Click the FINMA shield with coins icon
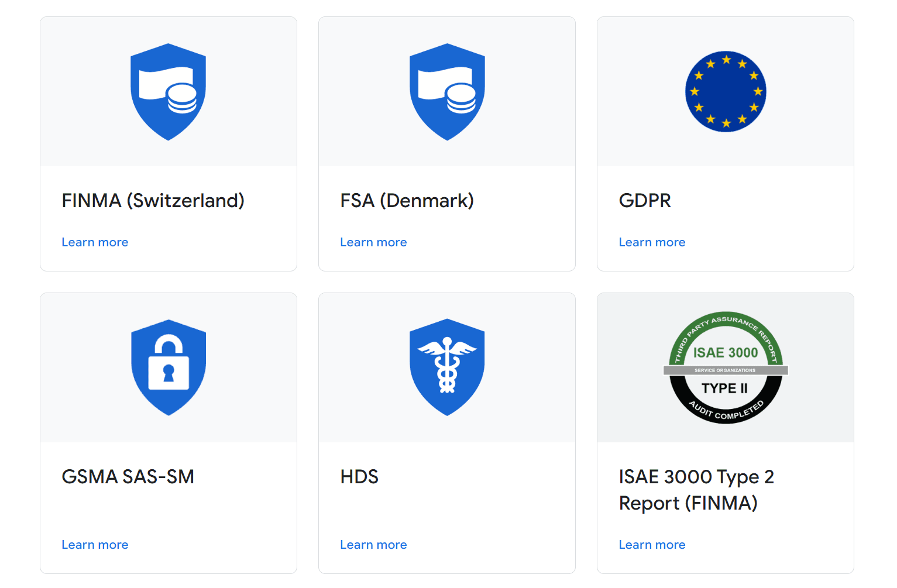Screen dimensions: 897x588 click(168, 92)
